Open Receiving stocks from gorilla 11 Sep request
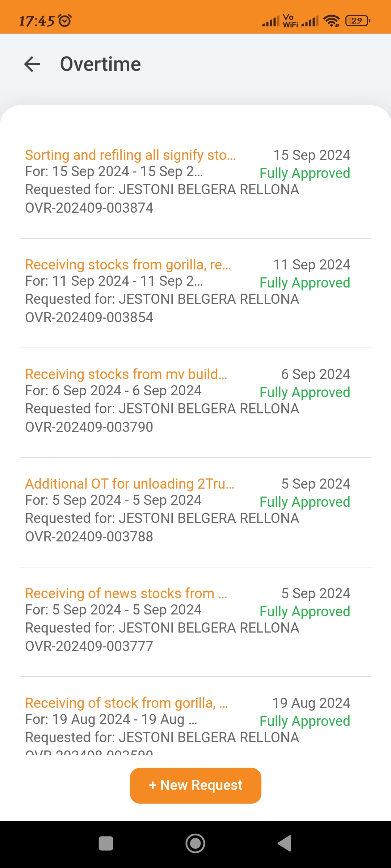The image size is (391, 868). (128, 265)
